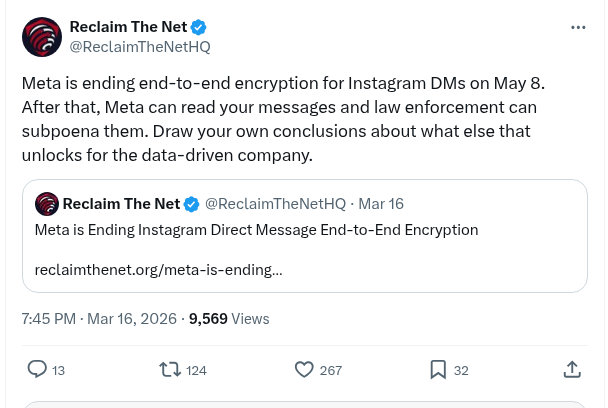
Task: Open reclaimthenet.org/meta-is-ending link
Action: pos(158,270)
